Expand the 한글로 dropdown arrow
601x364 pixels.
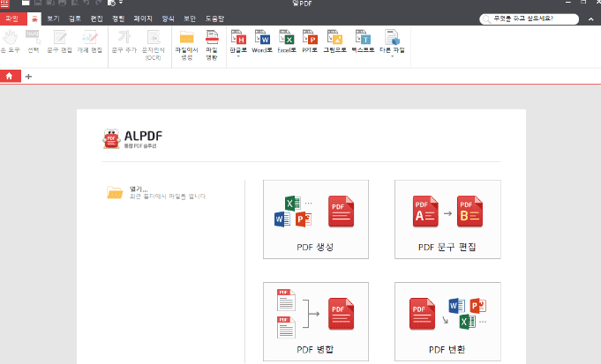238,56
